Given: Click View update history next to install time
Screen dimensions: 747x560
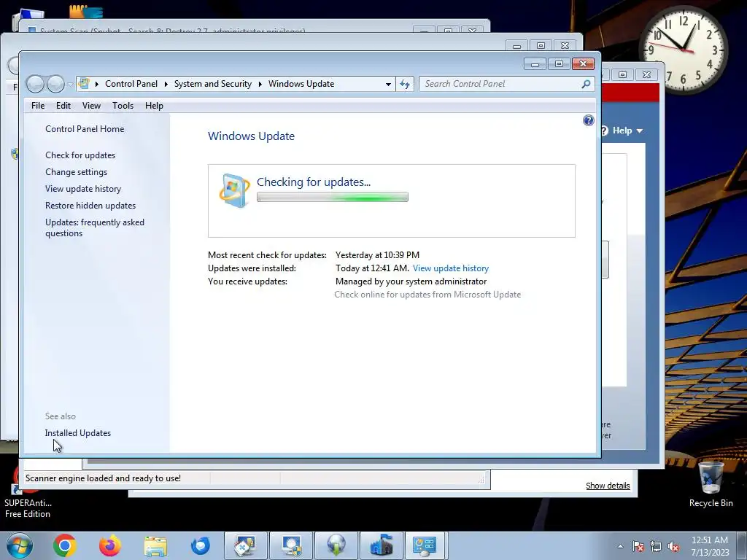Looking at the screenshot, I should 451,268.
